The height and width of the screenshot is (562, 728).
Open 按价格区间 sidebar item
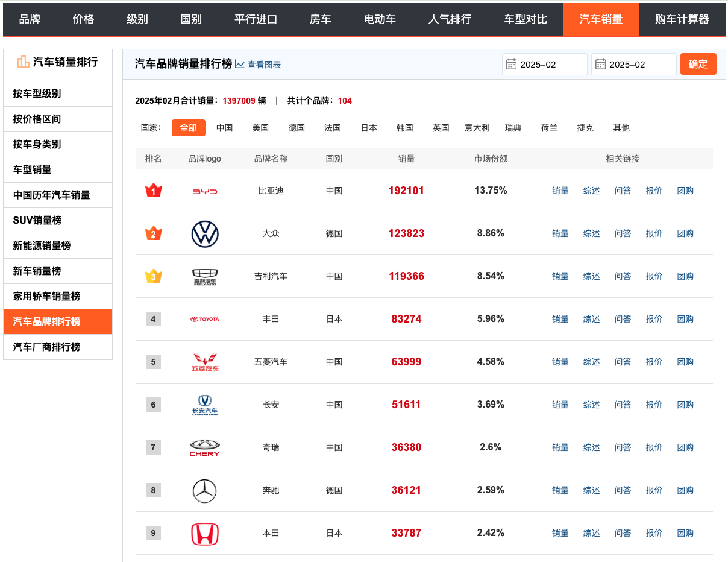(58, 119)
